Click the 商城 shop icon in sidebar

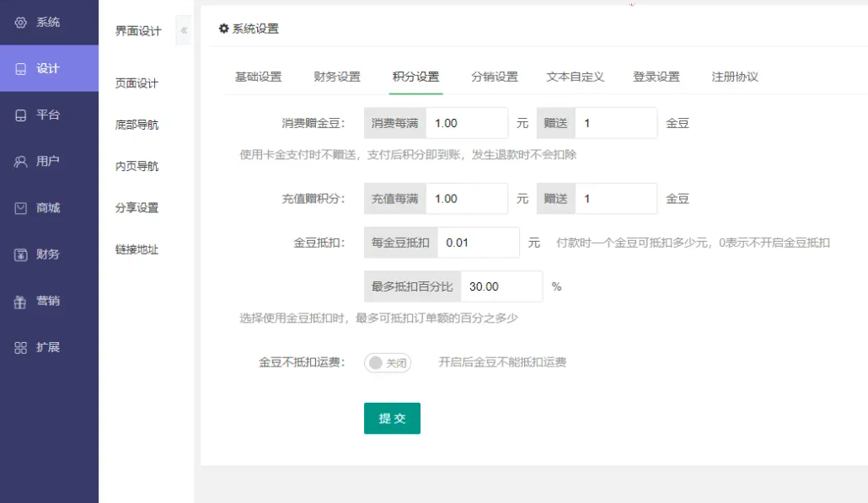20,208
